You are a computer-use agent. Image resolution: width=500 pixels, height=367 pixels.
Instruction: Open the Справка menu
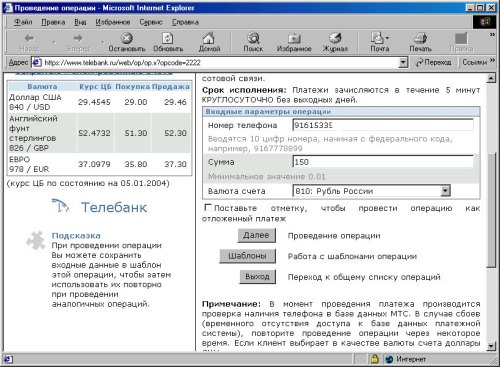point(185,22)
